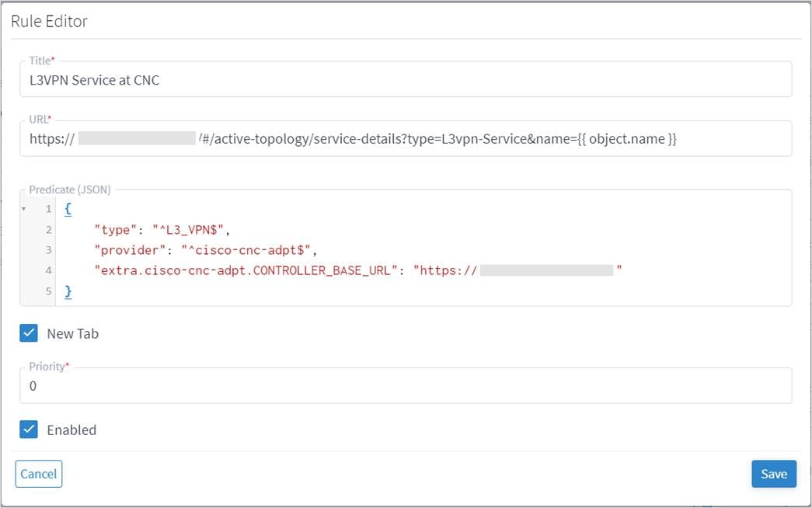Uncheck the Enabled checkbox
The width and height of the screenshot is (812, 508).
[x=28, y=430]
